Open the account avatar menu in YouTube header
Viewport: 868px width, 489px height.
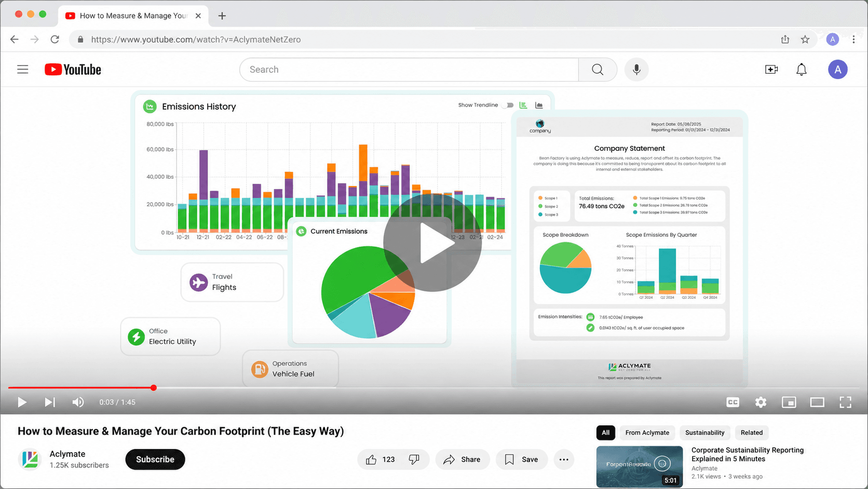pyautogui.click(x=838, y=70)
